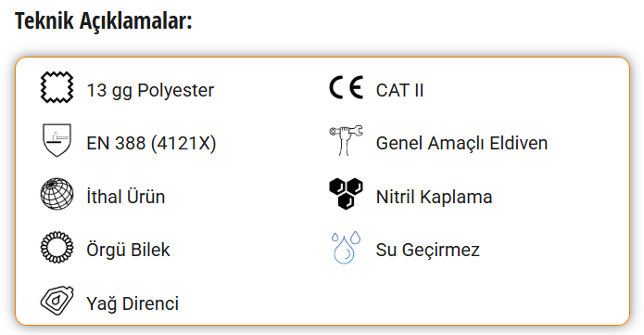Click the hexagon nitrile coating icon
This screenshot has width=644, height=335.
347,194
